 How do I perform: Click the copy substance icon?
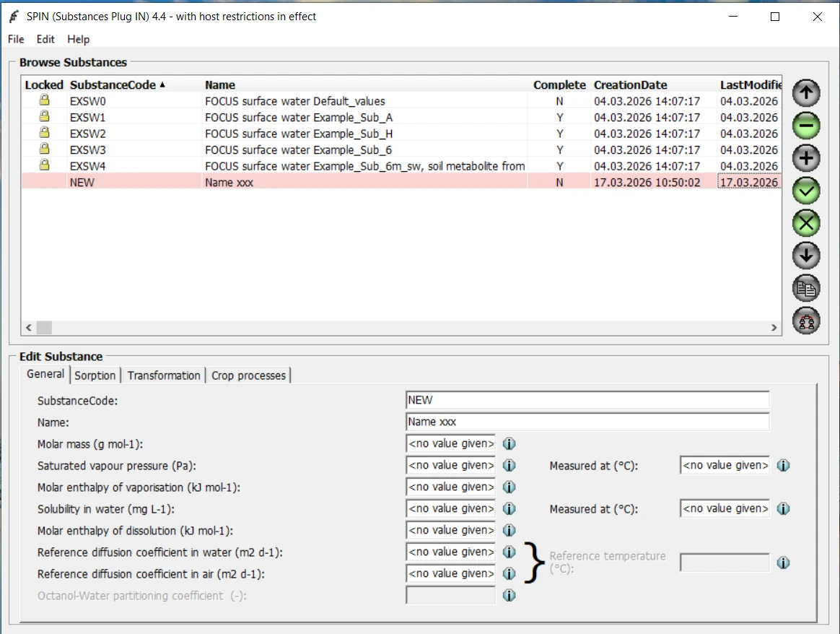pos(806,288)
